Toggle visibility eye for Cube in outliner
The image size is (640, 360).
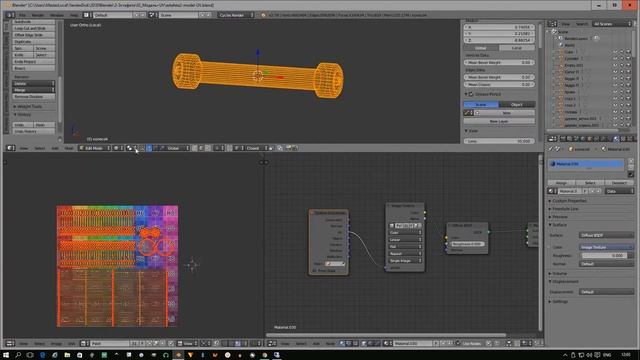click(615, 52)
